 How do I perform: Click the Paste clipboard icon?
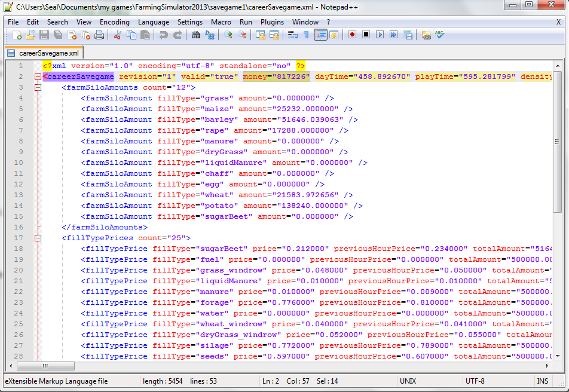point(145,35)
